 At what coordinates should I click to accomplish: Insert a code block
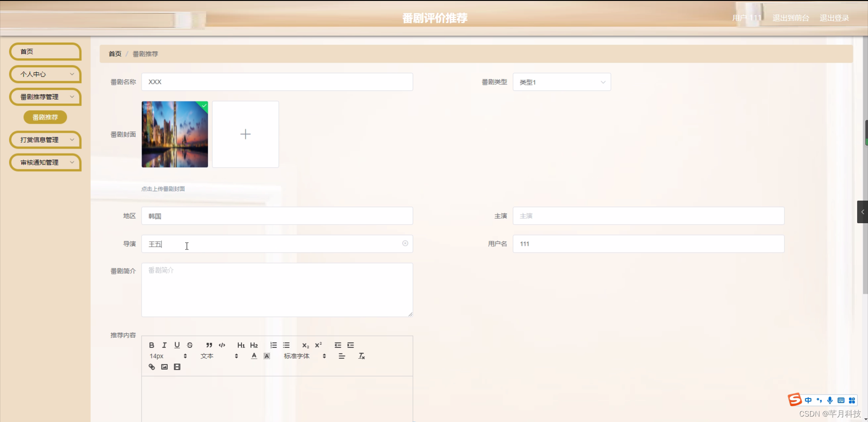222,345
